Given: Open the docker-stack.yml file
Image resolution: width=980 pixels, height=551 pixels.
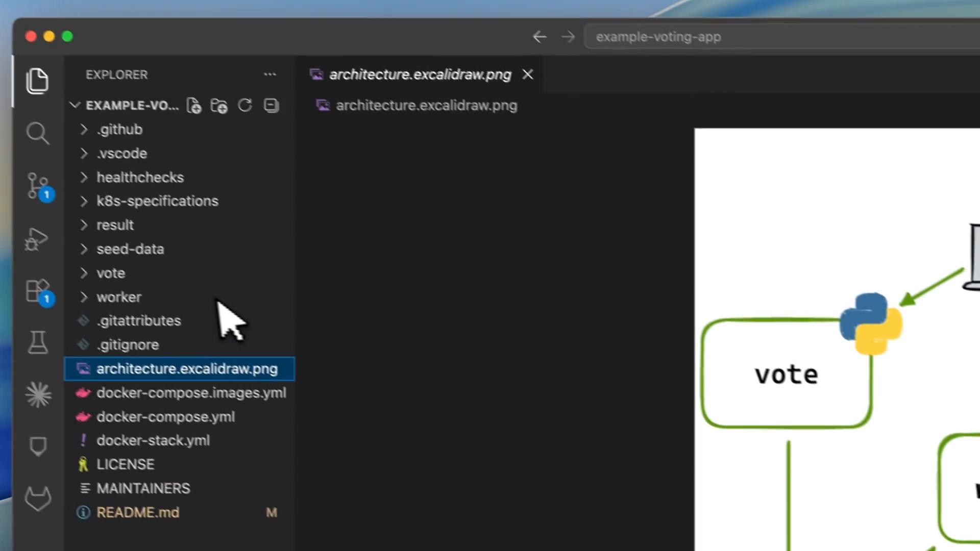Looking at the screenshot, I should pyautogui.click(x=179, y=440).
